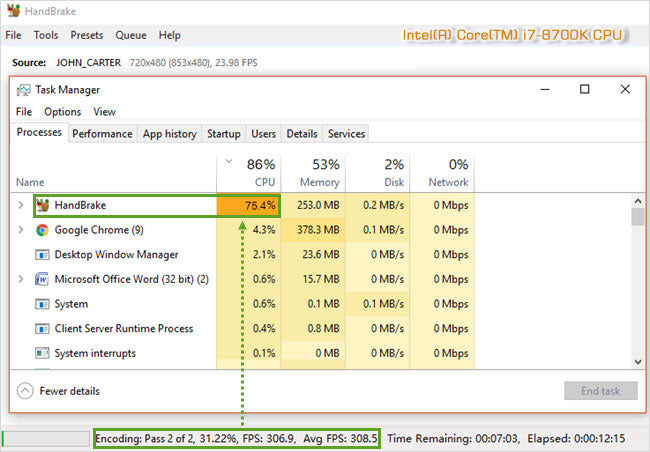Click the Client Server Runtime Process icon

pos(43,329)
